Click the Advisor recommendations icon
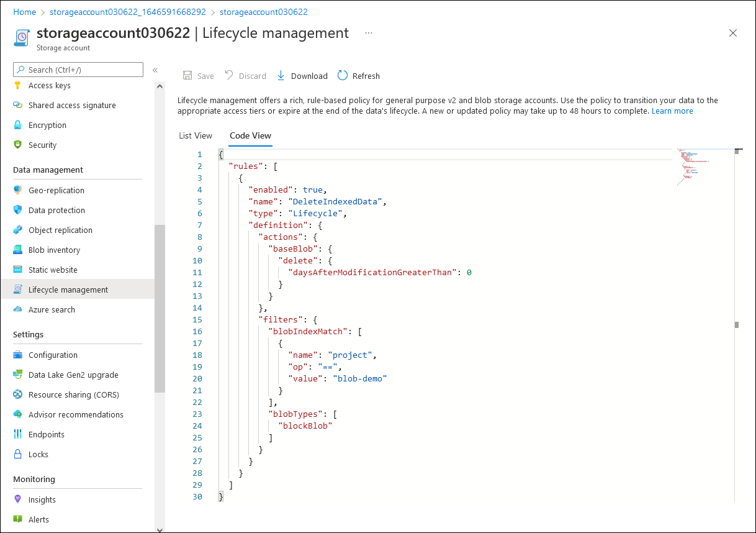 17,415
